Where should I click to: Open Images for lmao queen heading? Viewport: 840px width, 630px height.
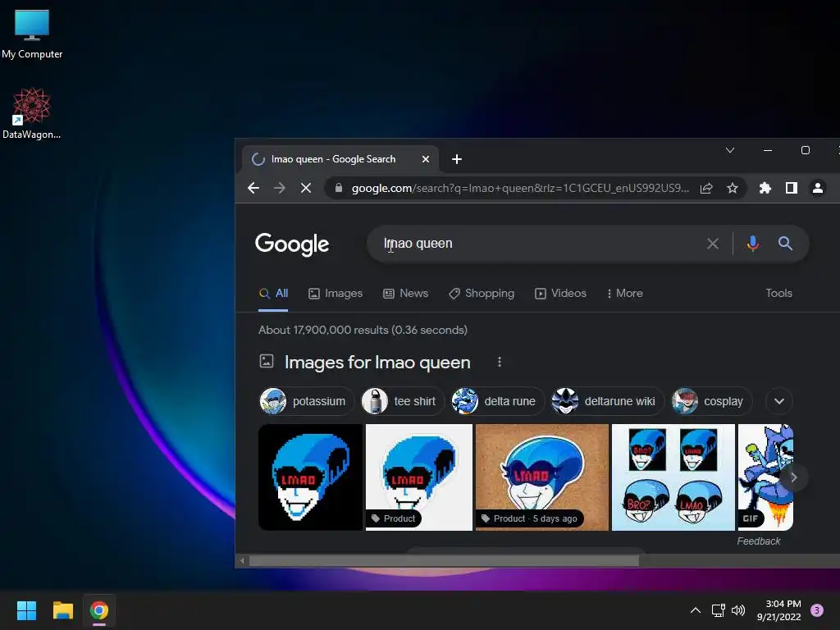(x=377, y=363)
